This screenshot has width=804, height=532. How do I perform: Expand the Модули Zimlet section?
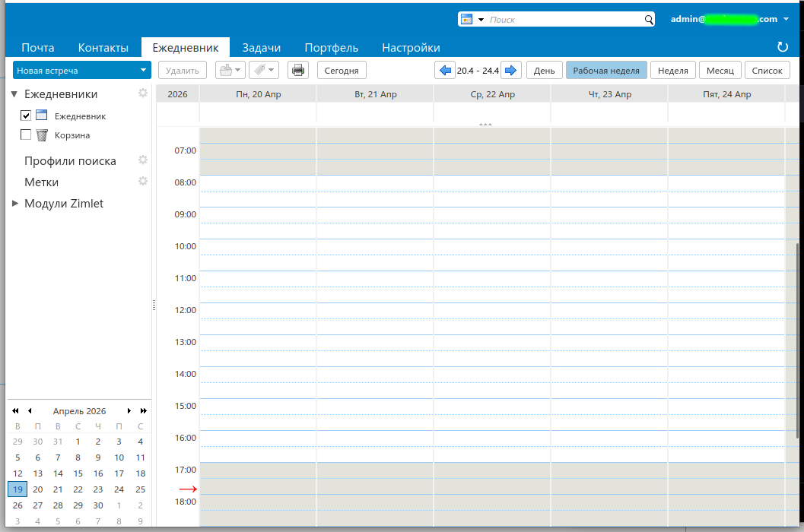[15, 204]
